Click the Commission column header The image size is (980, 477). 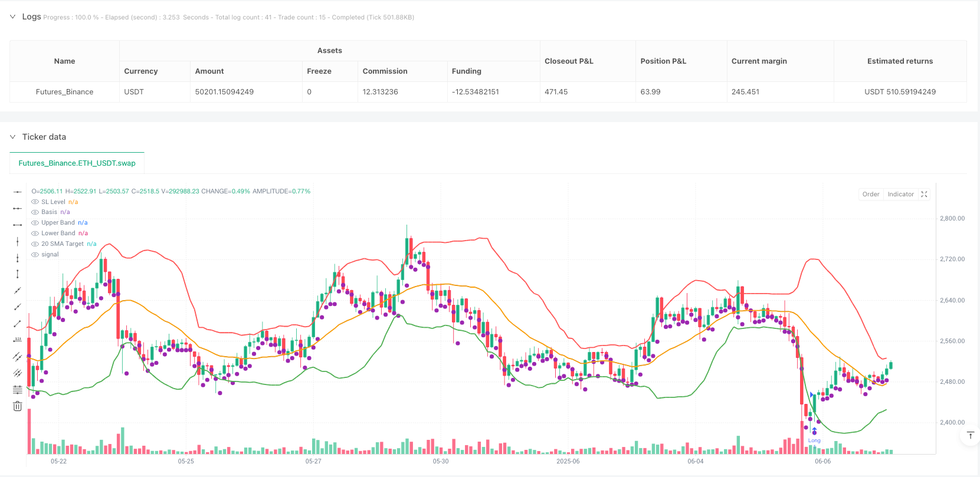point(402,71)
